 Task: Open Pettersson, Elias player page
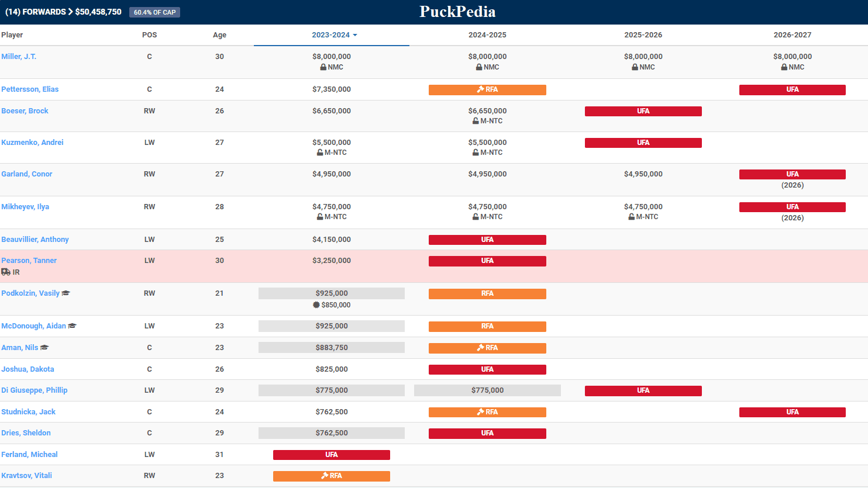tap(30, 89)
